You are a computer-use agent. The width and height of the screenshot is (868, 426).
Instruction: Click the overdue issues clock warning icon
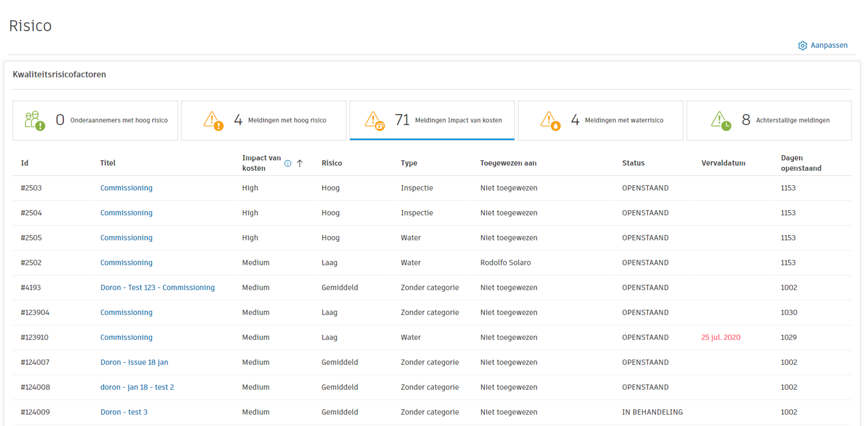[x=721, y=121]
